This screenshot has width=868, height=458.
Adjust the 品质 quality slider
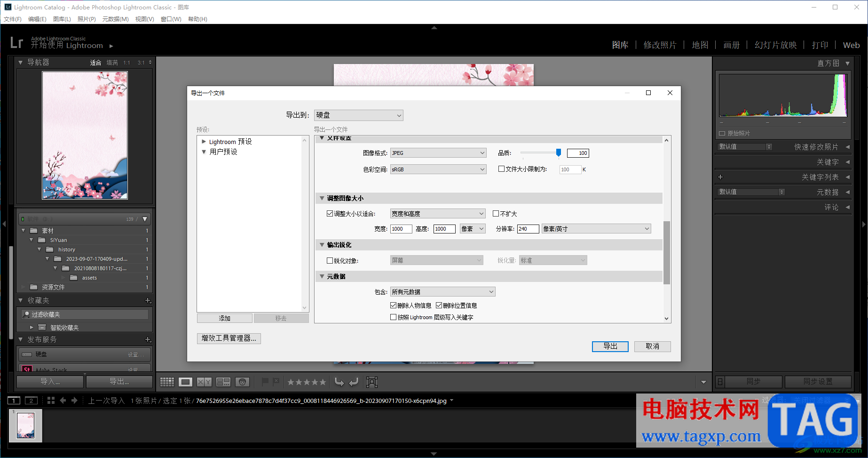[x=558, y=153]
